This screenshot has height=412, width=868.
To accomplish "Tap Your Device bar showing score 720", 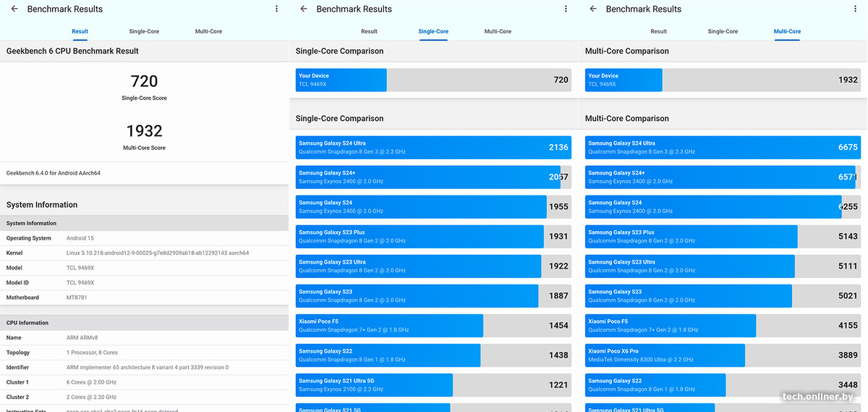I will click(x=433, y=80).
